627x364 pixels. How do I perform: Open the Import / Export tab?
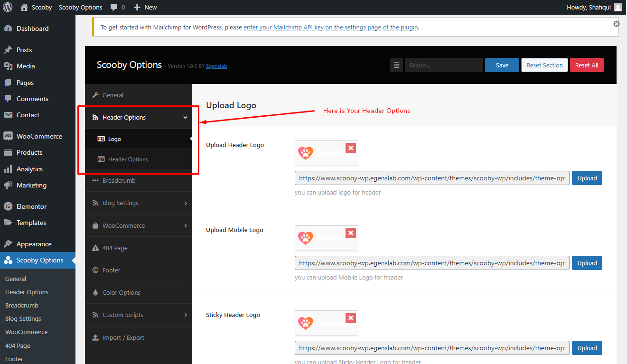[138, 337]
